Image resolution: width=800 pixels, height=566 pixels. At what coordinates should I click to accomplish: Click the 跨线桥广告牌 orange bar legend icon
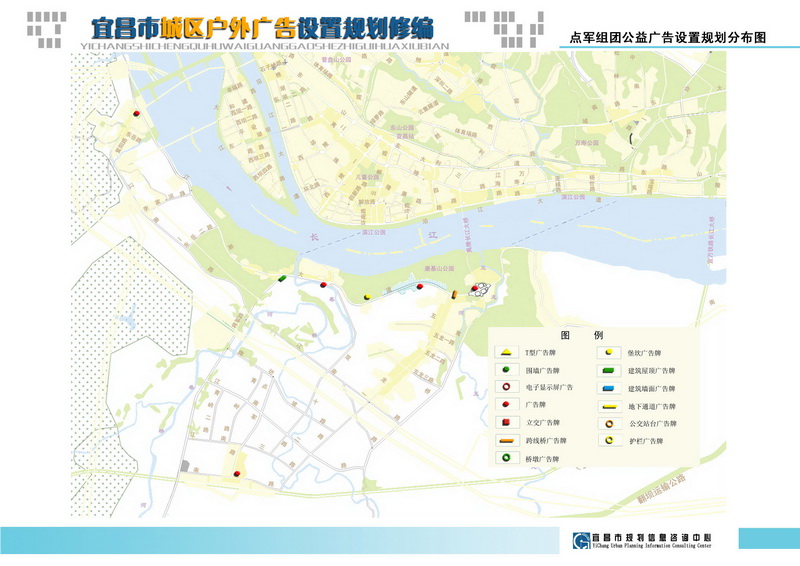[508, 440]
